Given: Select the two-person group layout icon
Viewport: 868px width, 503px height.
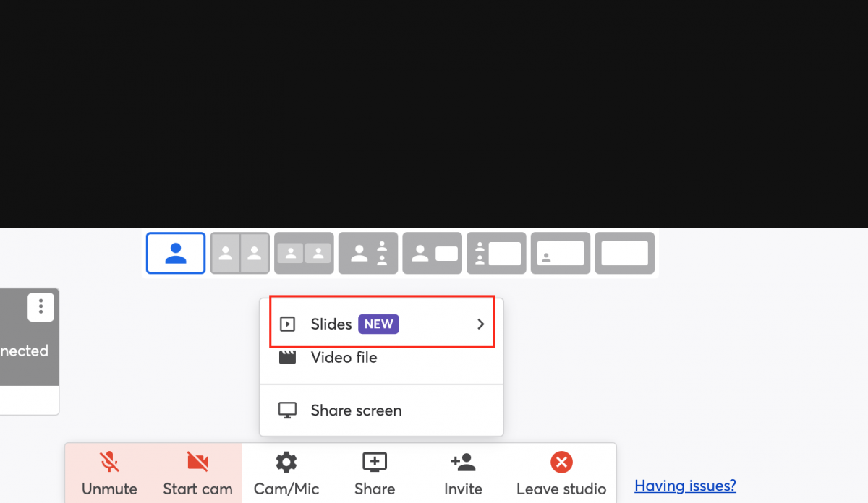Looking at the screenshot, I should [304, 253].
